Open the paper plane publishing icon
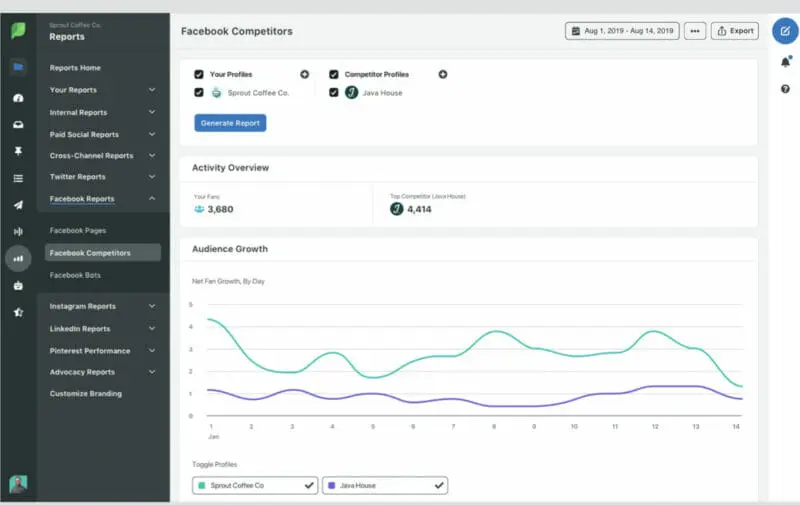The image size is (800, 505). point(18,205)
